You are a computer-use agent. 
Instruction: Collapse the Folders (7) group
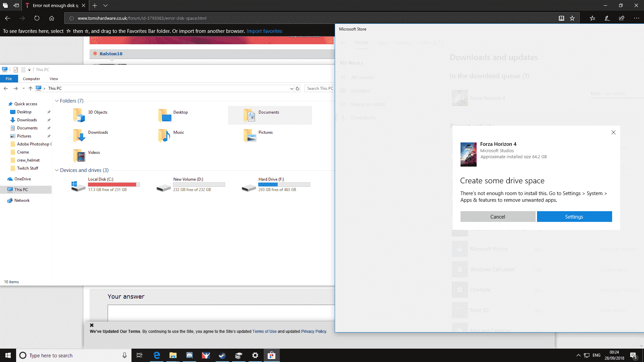[x=57, y=101]
